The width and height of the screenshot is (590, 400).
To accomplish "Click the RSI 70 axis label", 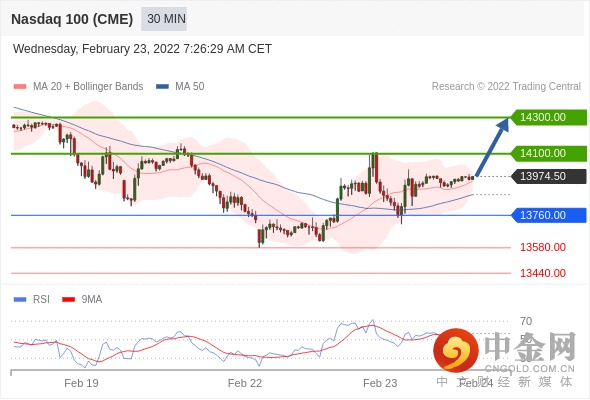I will [526, 321].
